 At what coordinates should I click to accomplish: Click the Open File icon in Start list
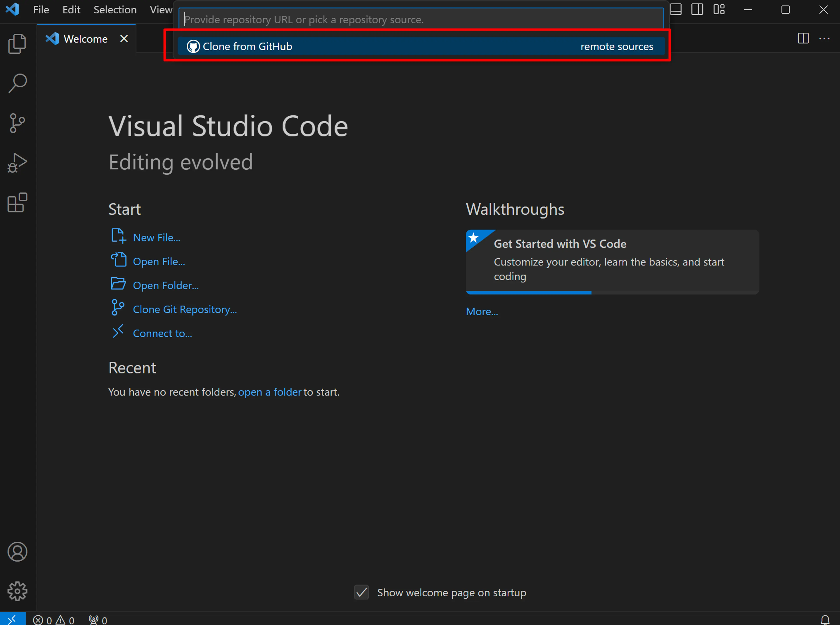(118, 260)
